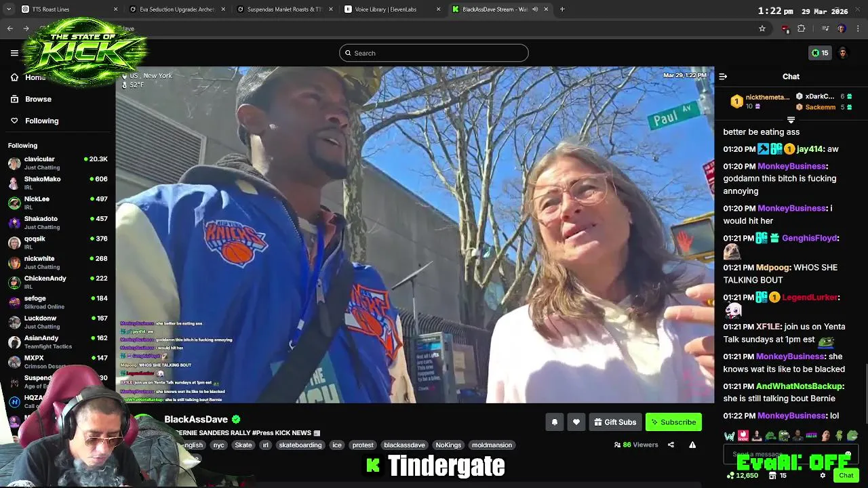This screenshot has height=488, width=868.
Task: Toggle stream notifications with the bell button
Action: [x=554, y=422]
